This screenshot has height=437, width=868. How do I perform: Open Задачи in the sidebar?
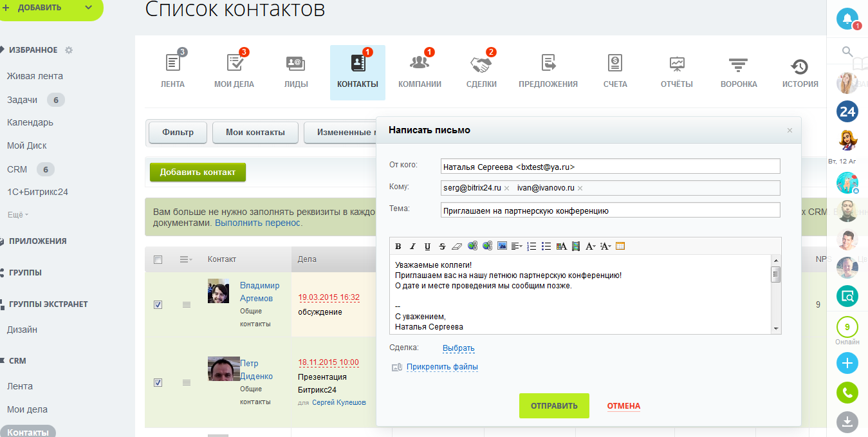[22, 100]
